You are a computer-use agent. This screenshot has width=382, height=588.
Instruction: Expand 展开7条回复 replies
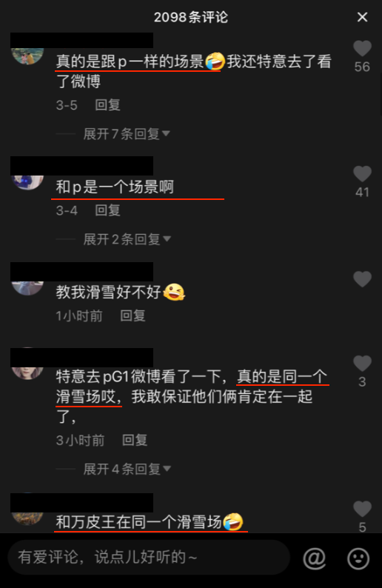[127, 134]
